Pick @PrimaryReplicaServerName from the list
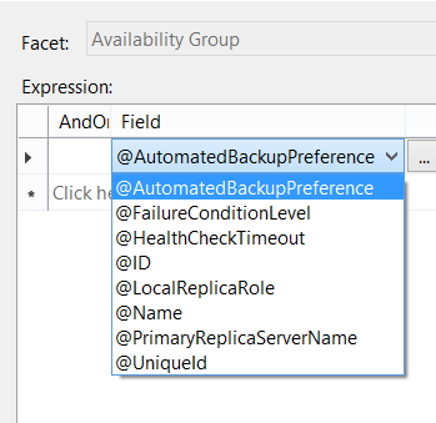 [x=258, y=338]
